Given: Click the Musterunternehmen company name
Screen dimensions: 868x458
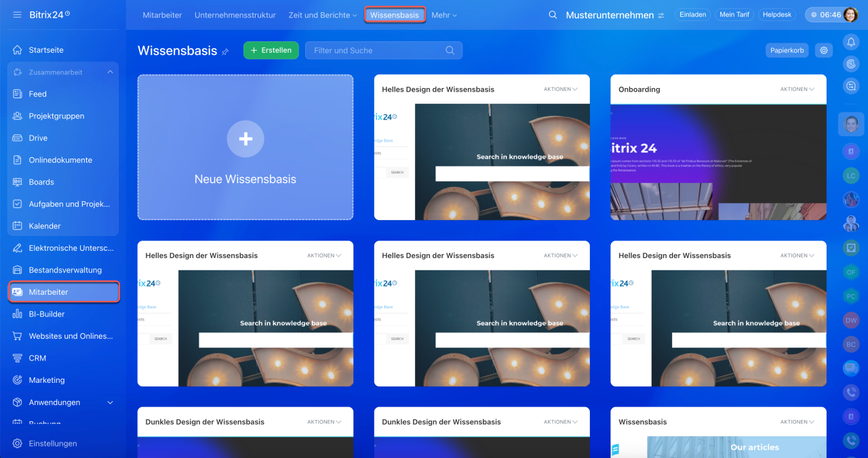Looking at the screenshot, I should pyautogui.click(x=610, y=15).
